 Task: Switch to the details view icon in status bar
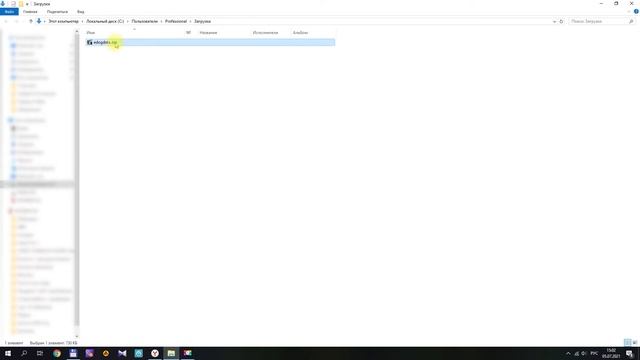click(627, 343)
